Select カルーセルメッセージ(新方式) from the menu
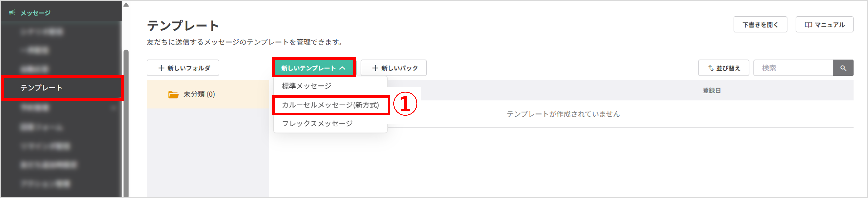Viewport: 868px width, 198px height. click(x=331, y=105)
